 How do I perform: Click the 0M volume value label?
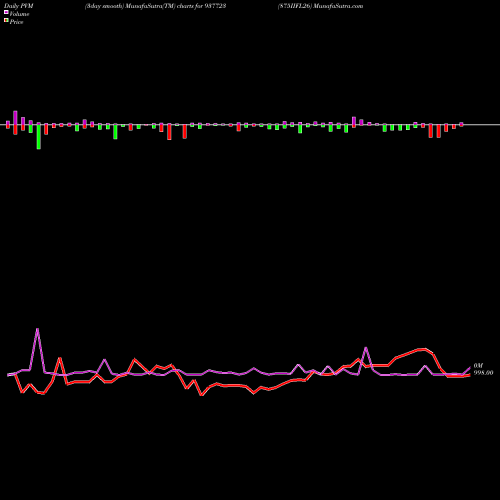coord(478,366)
